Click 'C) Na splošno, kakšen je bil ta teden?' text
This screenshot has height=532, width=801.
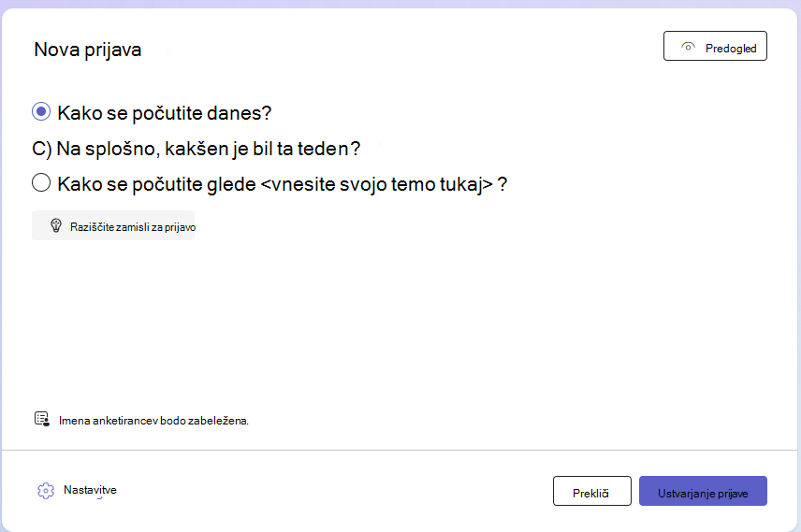pos(197,149)
